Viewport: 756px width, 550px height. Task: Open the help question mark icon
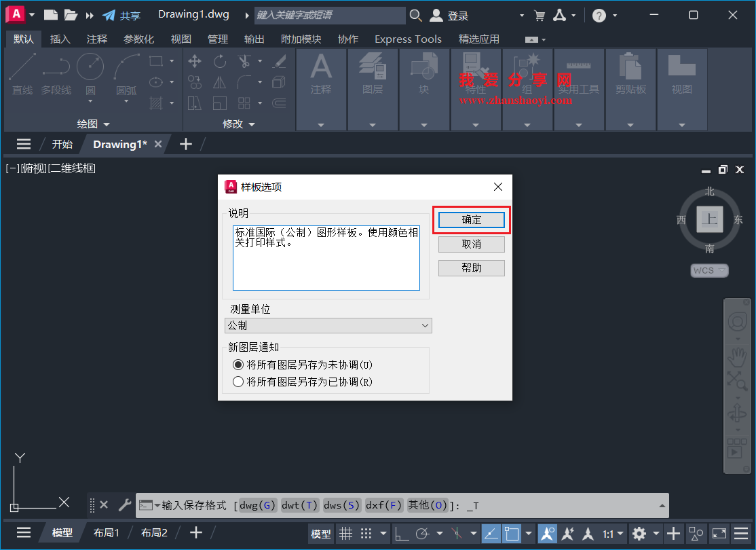click(599, 16)
